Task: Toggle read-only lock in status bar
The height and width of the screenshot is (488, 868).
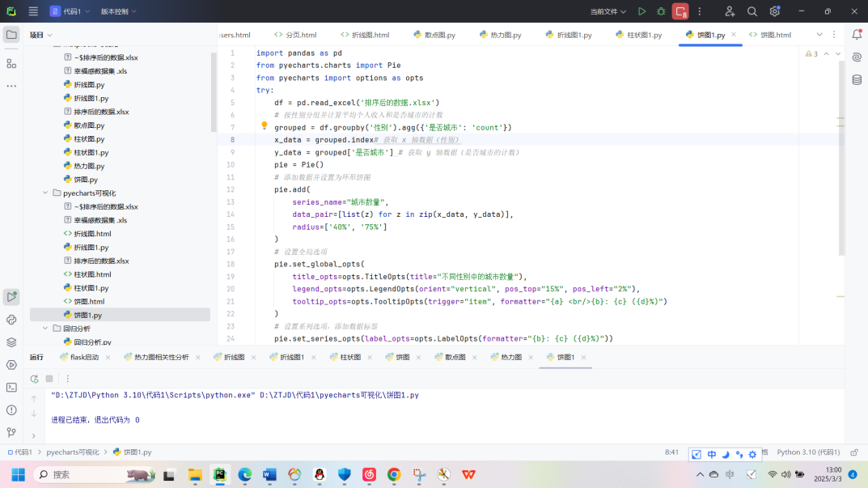Action: (855, 452)
